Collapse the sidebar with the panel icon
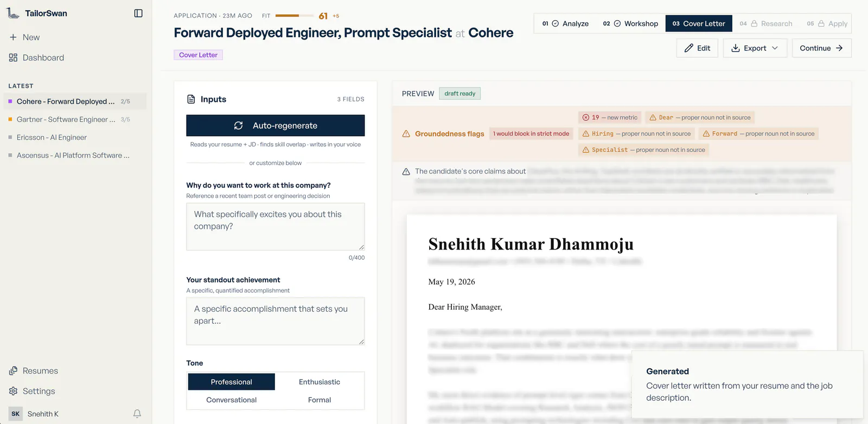Screen dimensions: 868x424 [138, 13]
